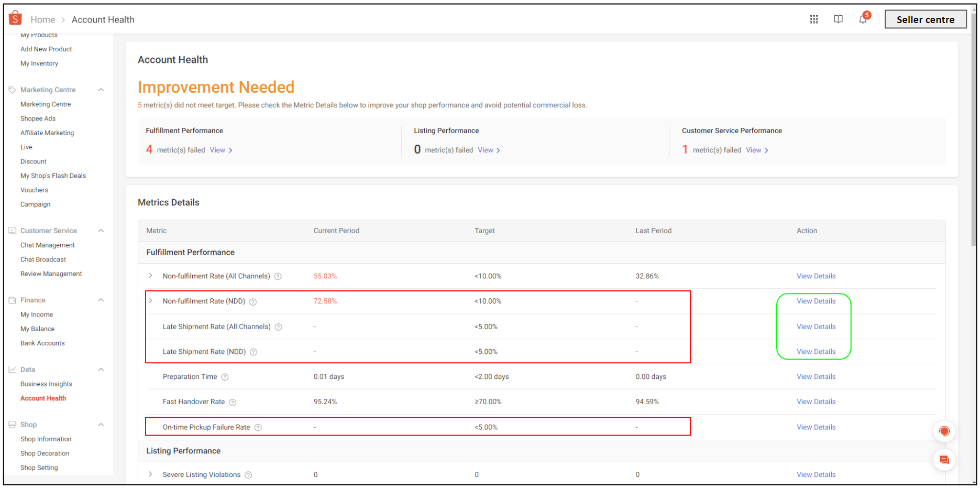Click the Marketing Centre tag icon in sidebar
This screenshot has width=980, height=488.
click(x=12, y=89)
